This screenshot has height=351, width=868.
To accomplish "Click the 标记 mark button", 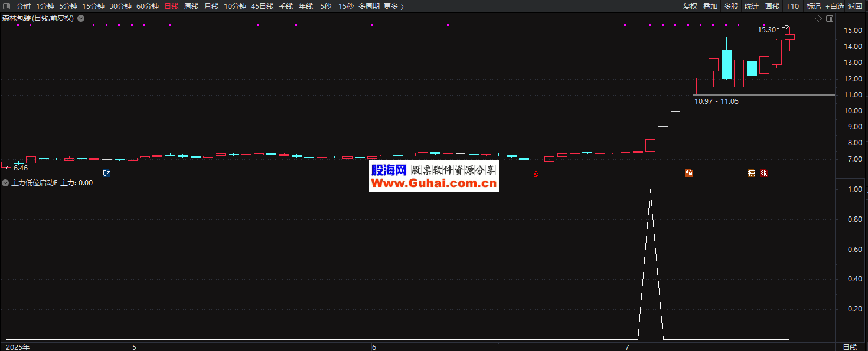I will (814, 6).
